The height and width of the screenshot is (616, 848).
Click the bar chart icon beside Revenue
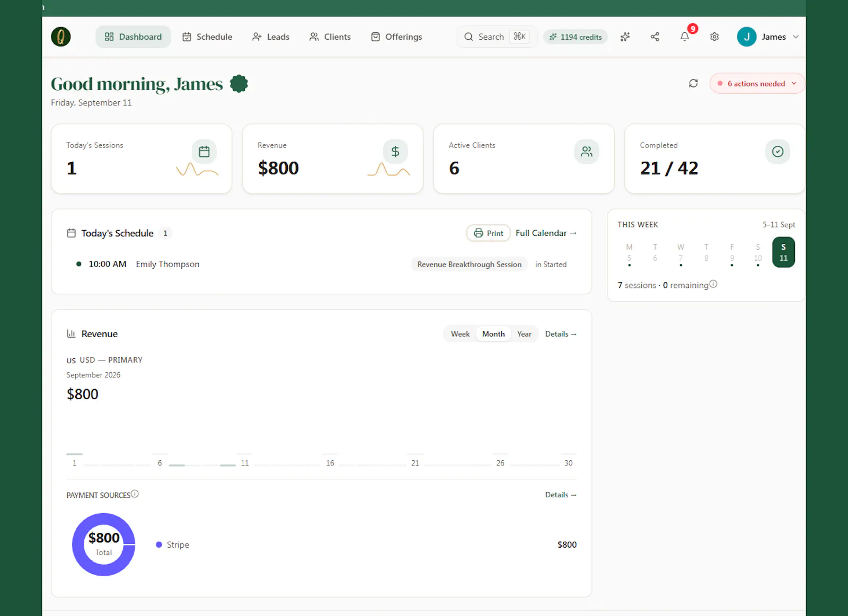(x=71, y=333)
